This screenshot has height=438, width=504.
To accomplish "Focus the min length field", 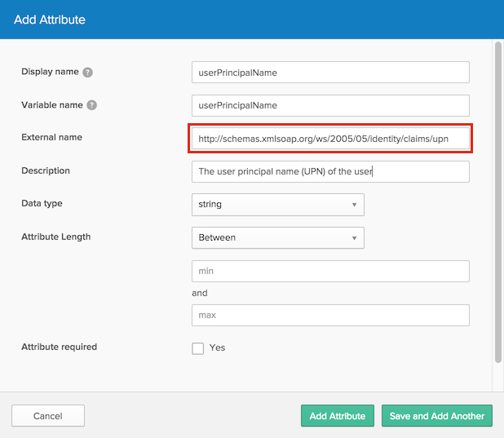I will 330,271.
